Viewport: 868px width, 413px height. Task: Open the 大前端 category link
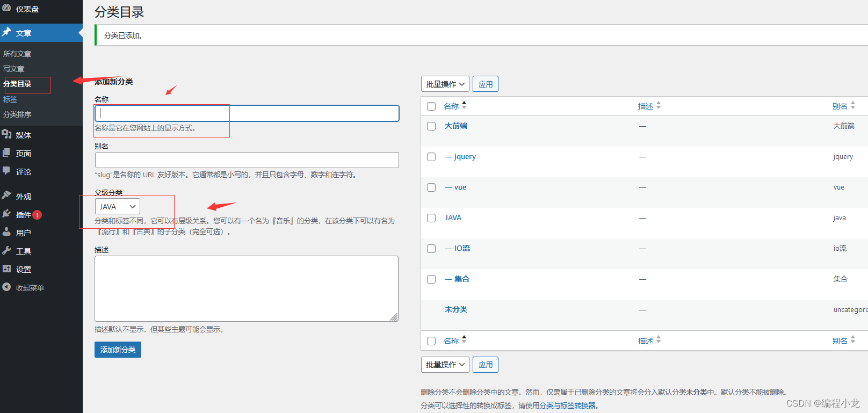pos(456,126)
